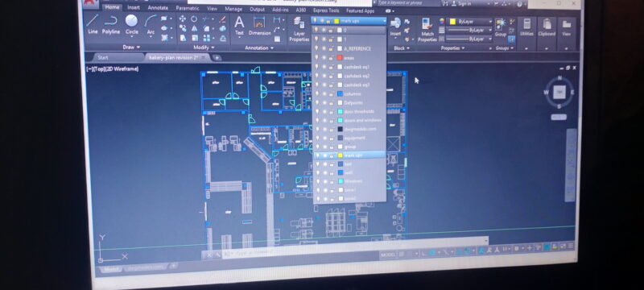Image resolution: width=644 pixels, height=290 pixels.
Task: Toggle lock icon on cashdesk eq1 layer
Action: click(331, 67)
